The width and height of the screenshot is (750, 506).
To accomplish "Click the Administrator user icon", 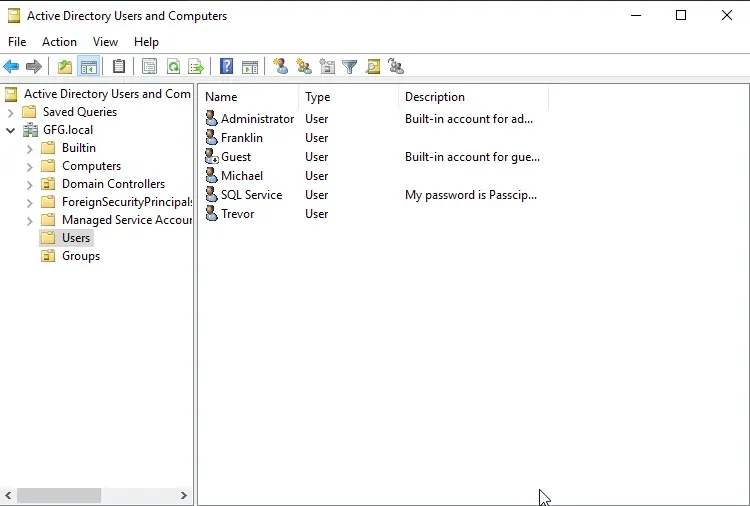I will pos(211,118).
